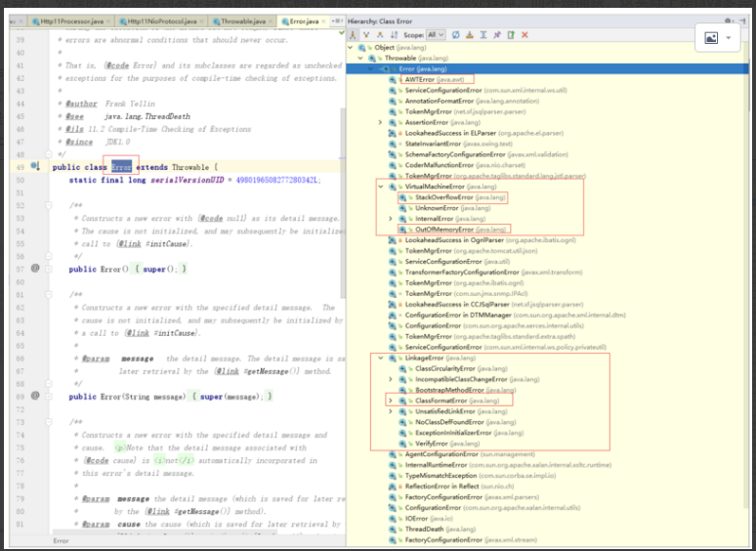Viewport: 756px width, 551px height.
Task: Export hierarchy to text file
Action: [511, 35]
